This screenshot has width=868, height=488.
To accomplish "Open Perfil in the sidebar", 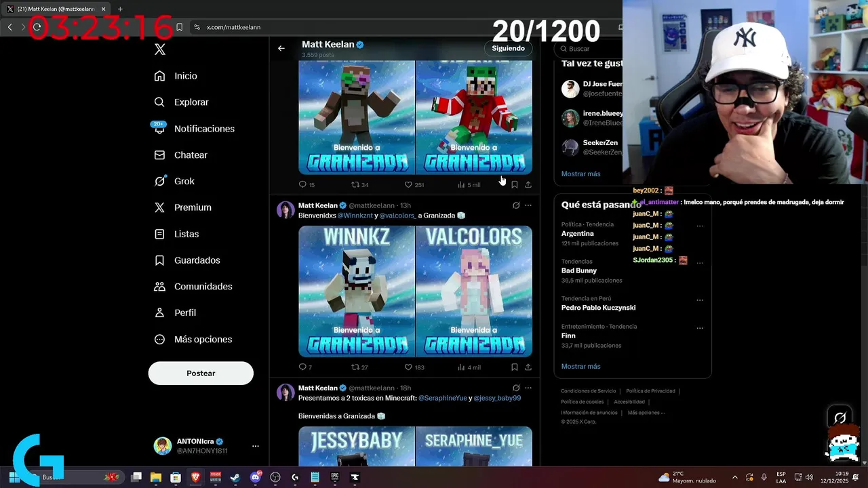I will click(x=175, y=312).
